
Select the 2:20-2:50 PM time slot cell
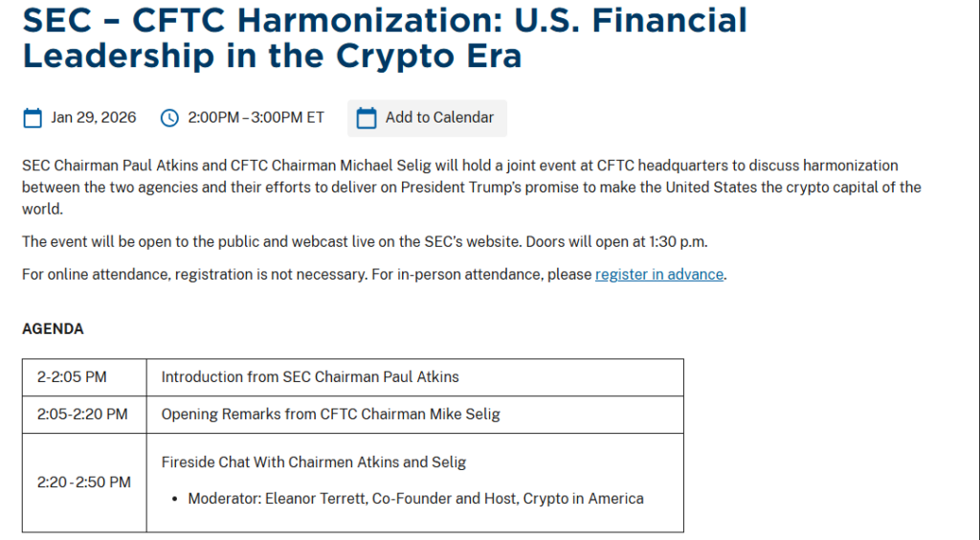pyautogui.click(x=84, y=483)
